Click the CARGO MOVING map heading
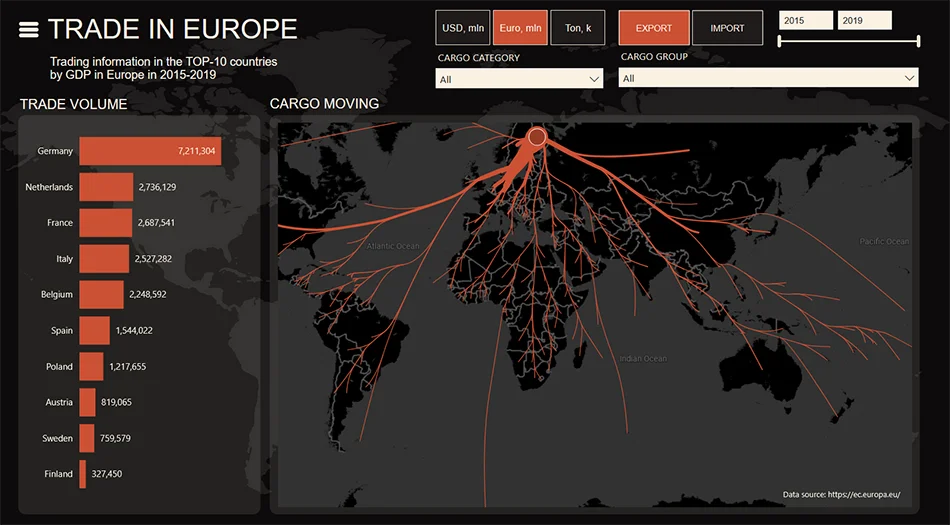The image size is (950, 525). pos(324,104)
